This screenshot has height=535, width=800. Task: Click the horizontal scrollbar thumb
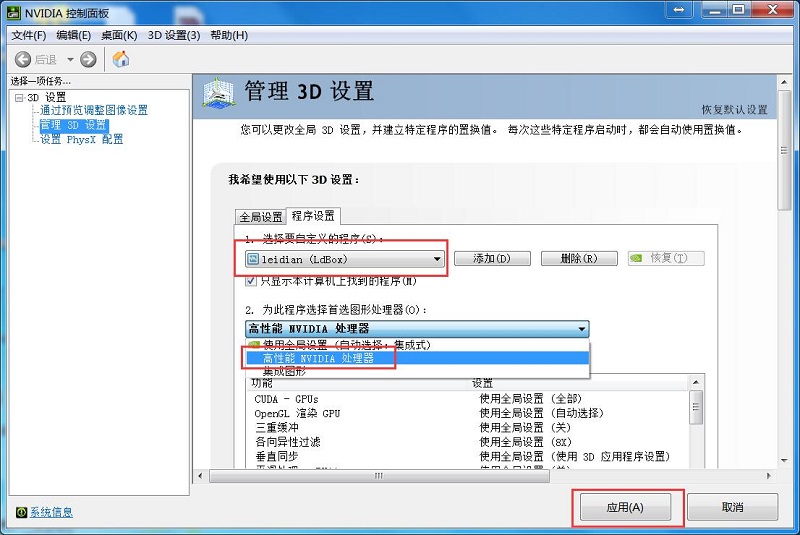pos(379,476)
